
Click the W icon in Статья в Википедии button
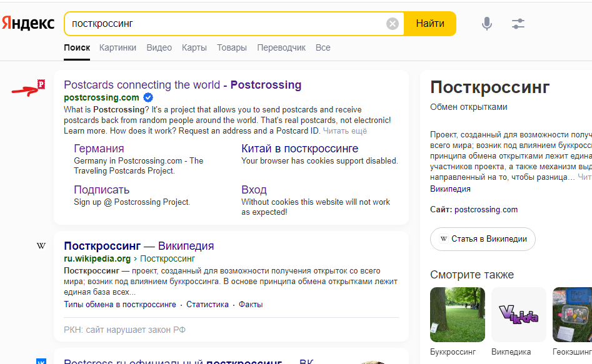coord(444,239)
